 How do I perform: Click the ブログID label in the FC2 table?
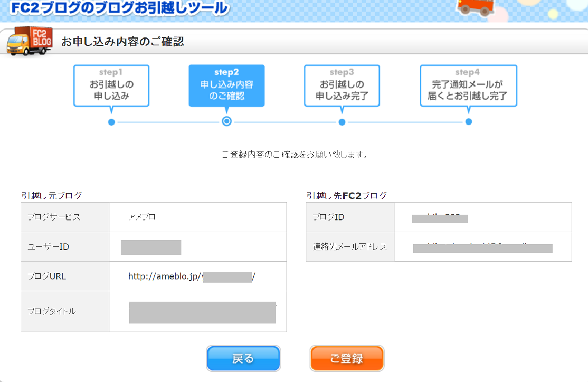[328, 217]
